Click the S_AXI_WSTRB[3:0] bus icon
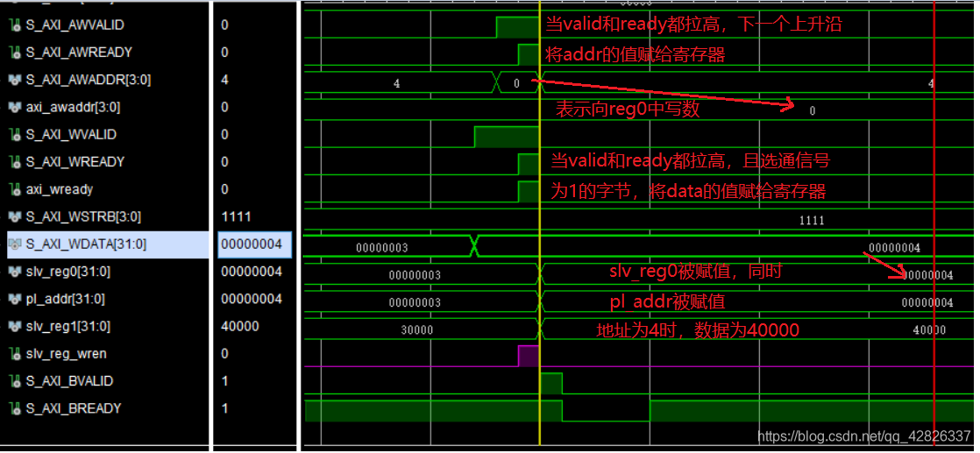This screenshot has height=453, width=980. 15,216
